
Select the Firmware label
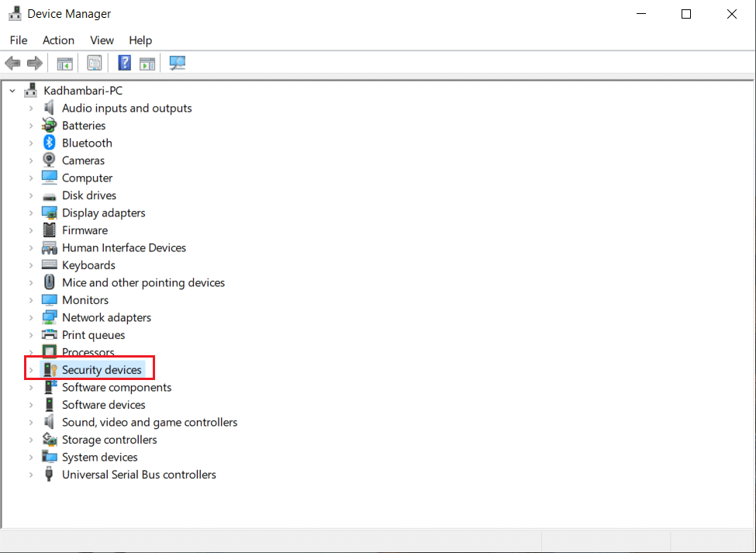coord(85,230)
